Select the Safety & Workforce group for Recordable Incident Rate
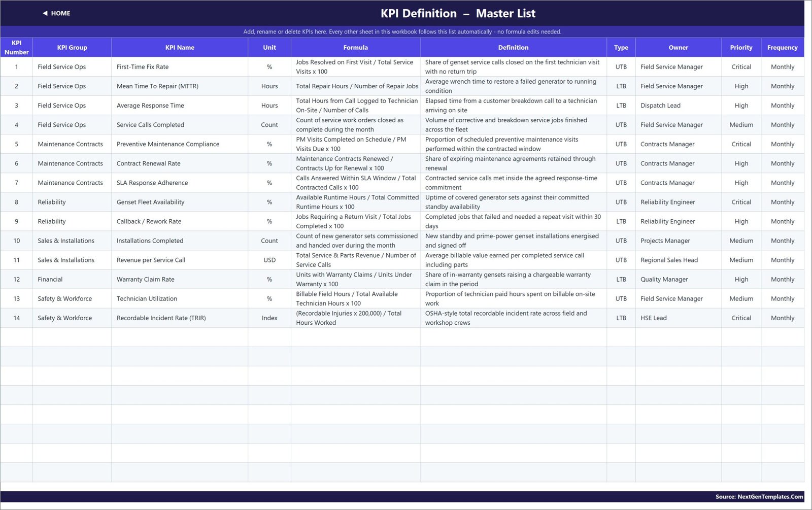The image size is (812, 510). click(72, 318)
